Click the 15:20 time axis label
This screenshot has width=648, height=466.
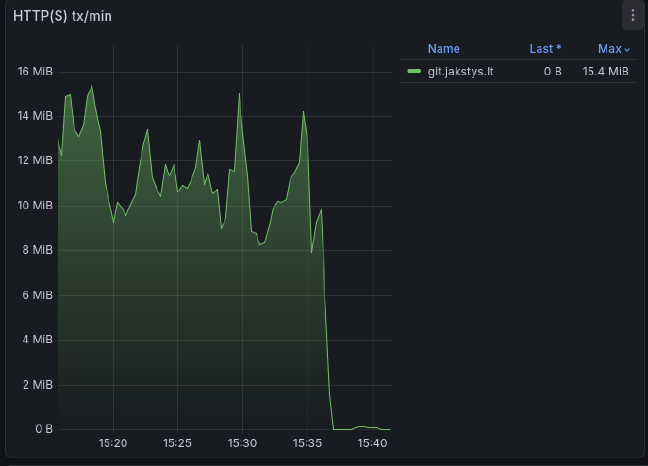pos(113,443)
